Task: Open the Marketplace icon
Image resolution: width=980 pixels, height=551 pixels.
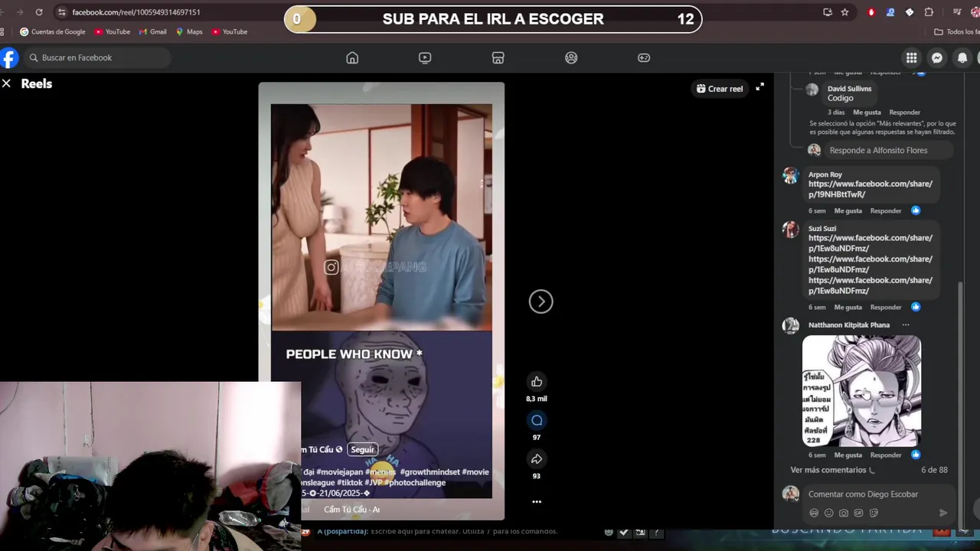Action: 498,57
